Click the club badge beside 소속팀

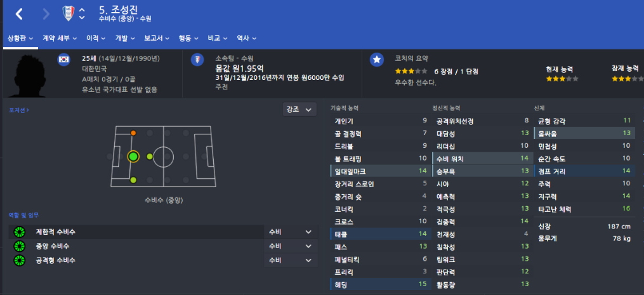coord(197,60)
